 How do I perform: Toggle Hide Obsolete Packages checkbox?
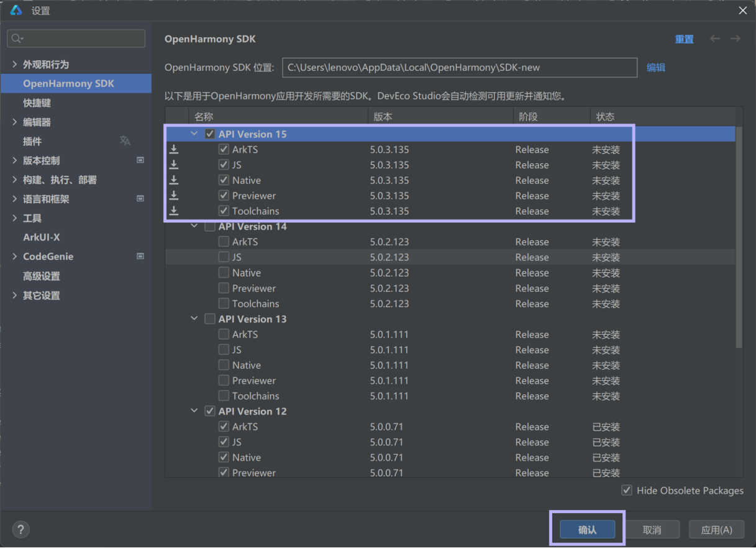click(x=627, y=490)
